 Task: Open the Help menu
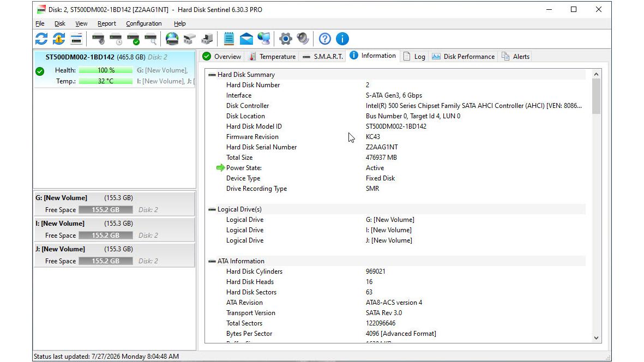tap(179, 23)
